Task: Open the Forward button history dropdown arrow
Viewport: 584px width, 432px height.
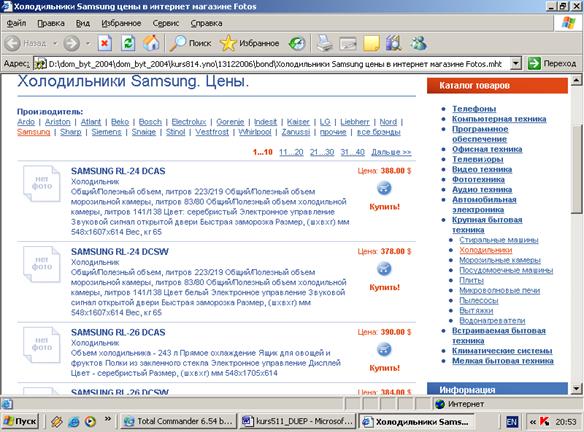Action: coord(88,44)
